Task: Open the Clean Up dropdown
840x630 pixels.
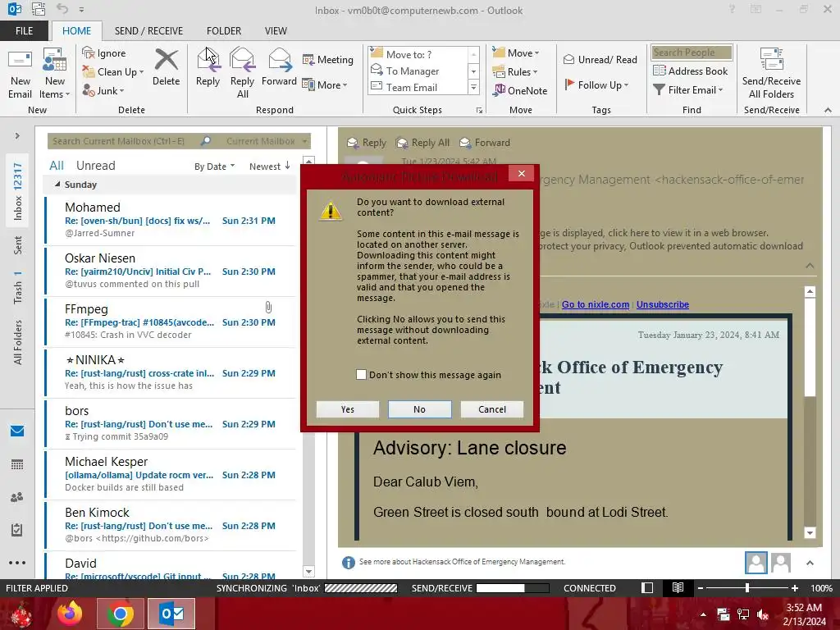Action: pyautogui.click(x=113, y=72)
